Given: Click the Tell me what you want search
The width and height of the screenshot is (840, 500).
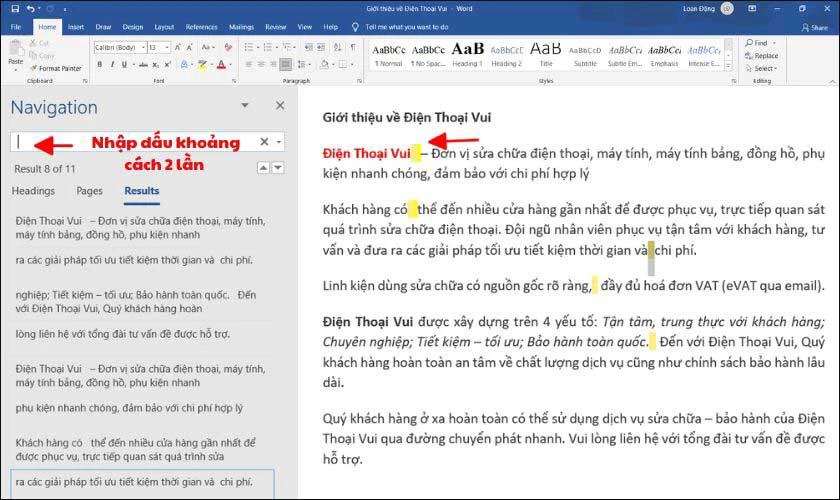Looking at the screenshot, I should click(x=400, y=27).
